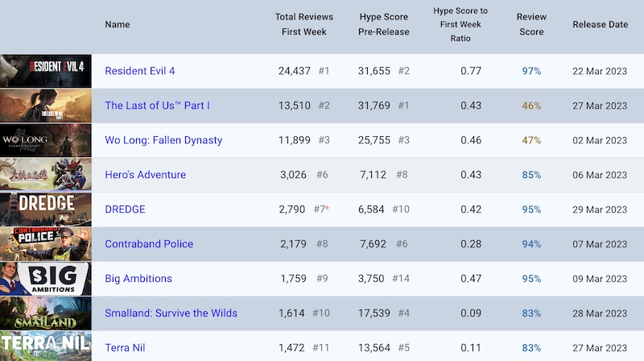Viewport: 644px width, 361px height.
Task: Visit the Smalland: Survive the Wilds link
Action: [x=171, y=313]
